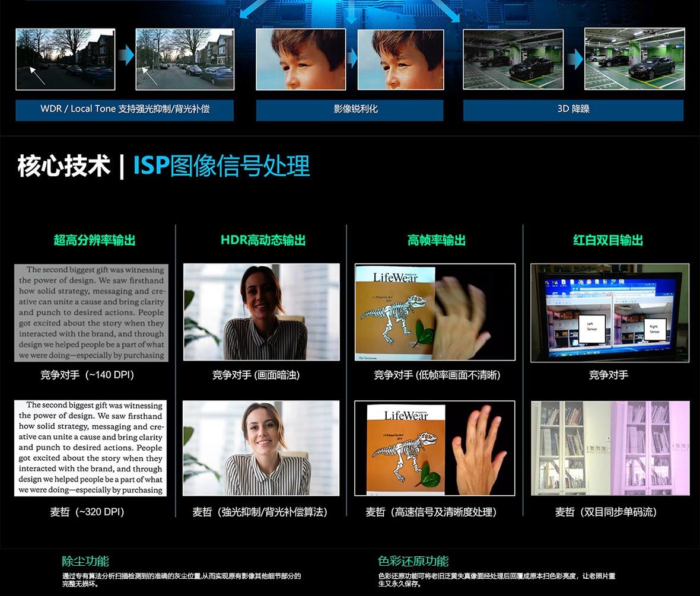This screenshot has width=700, height=596.
Task: Open the 超高分辨率输出 column heading
Action: coord(94,240)
